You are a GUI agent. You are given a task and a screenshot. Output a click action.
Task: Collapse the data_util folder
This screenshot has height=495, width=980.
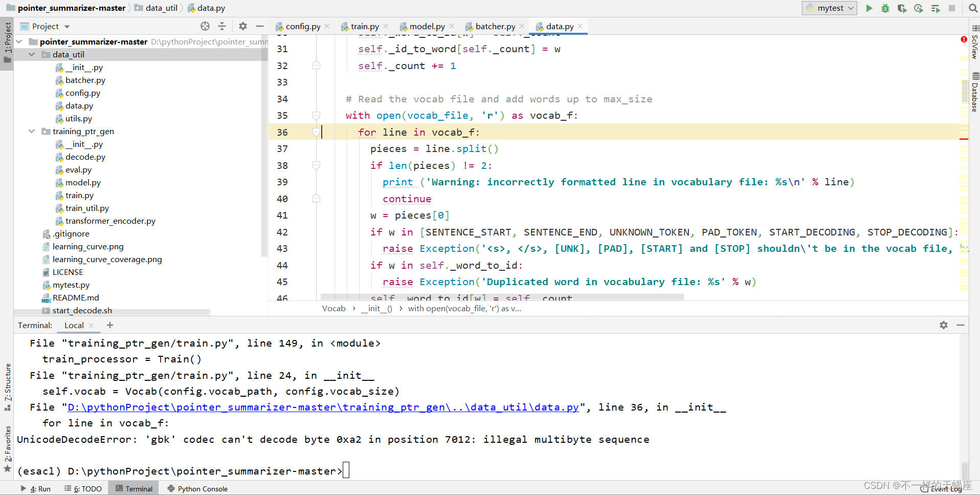pos(32,54)
